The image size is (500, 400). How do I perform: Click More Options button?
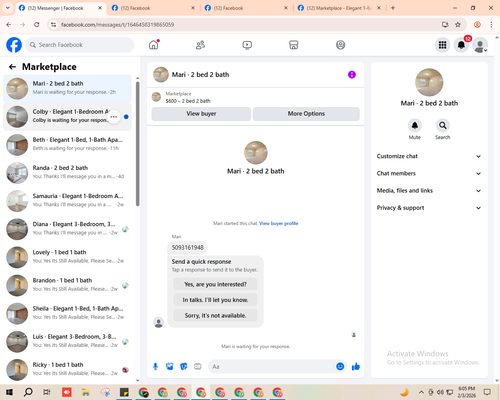click(306, 114)
